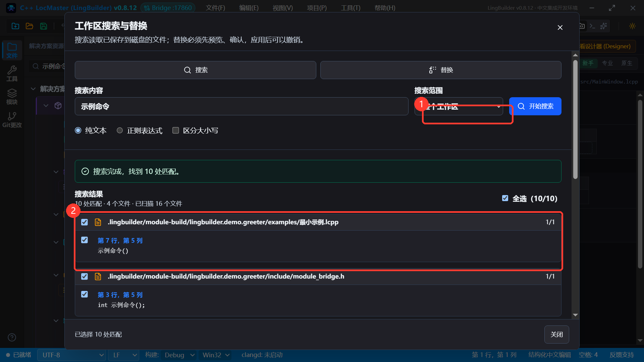Select the 纯文本 radio option
The width and height of the screenshot is (644, 362).
[x=78, y=130]
